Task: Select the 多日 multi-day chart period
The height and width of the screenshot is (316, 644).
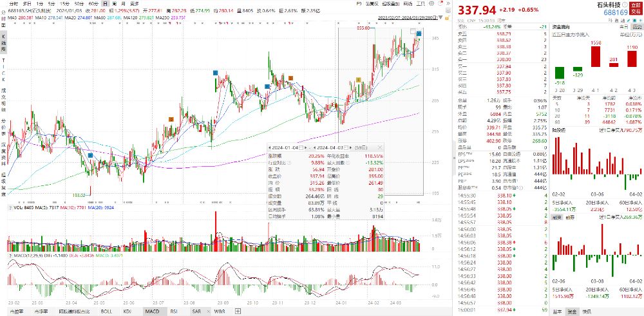Action: coord(26,3)
